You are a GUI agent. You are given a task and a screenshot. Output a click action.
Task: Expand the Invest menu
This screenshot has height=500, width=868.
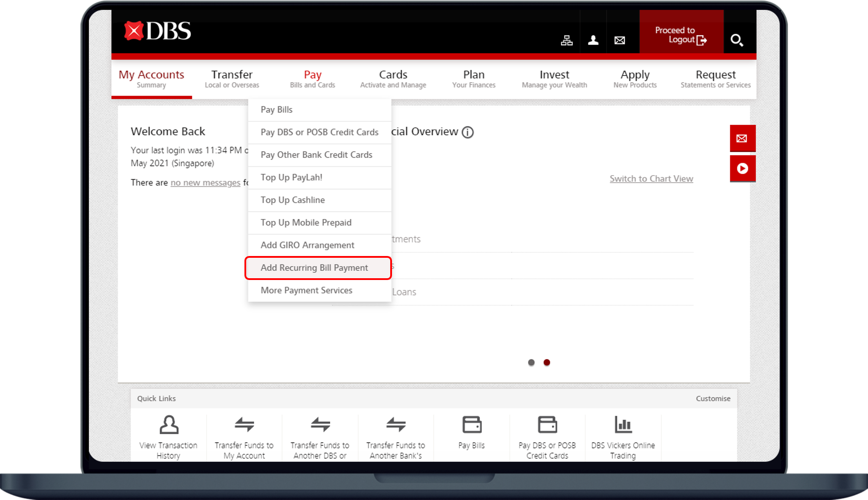[554, 78]
